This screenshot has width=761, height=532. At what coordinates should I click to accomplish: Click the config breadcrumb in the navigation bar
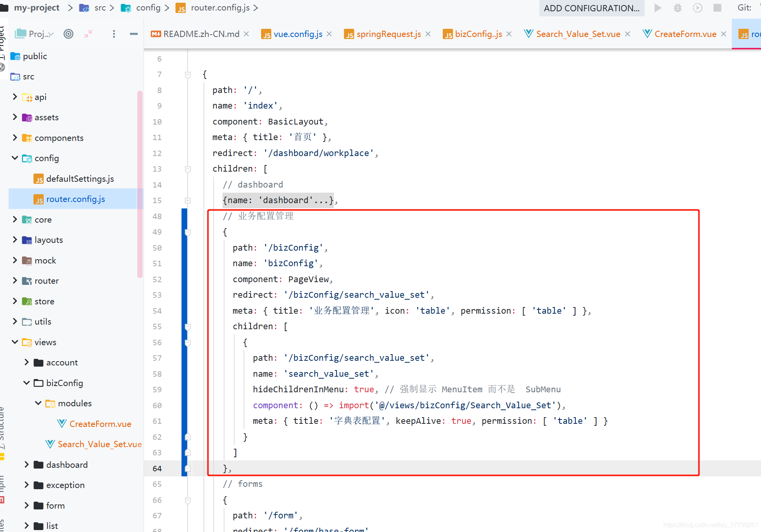[148, 8]
